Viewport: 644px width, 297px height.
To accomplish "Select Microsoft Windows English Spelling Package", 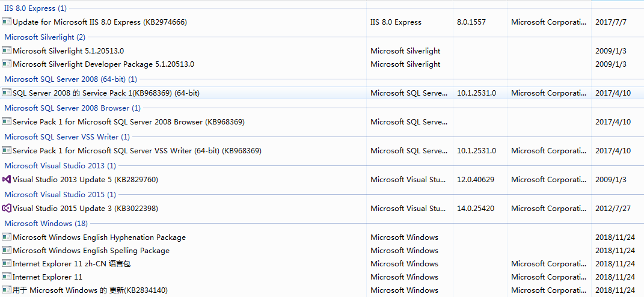I will pos(91,251).
